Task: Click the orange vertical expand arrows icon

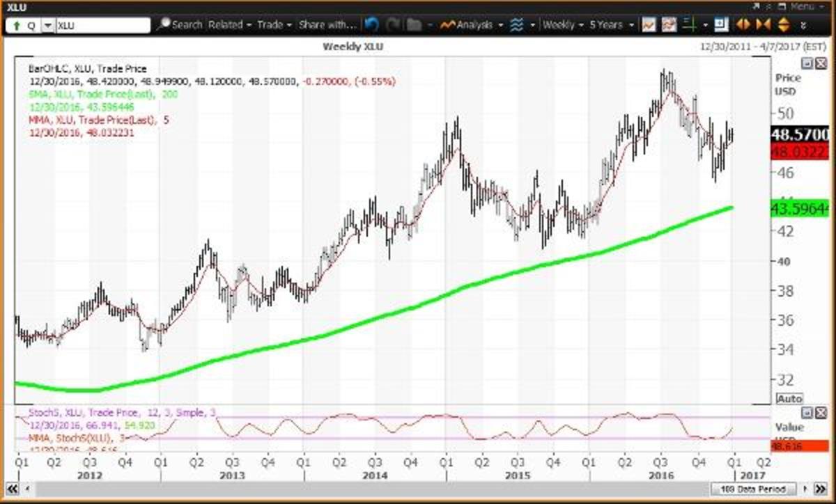Action: [782, 25]
